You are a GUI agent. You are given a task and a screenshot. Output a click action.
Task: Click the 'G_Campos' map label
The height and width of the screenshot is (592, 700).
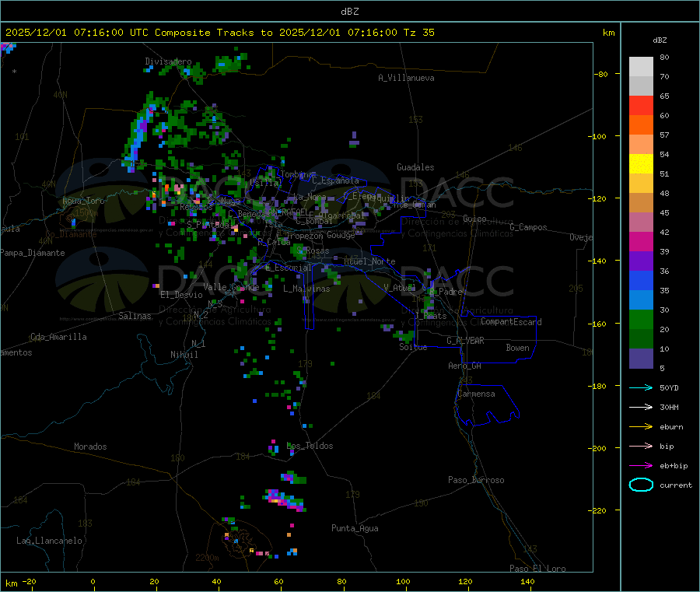tap(528, 227)
